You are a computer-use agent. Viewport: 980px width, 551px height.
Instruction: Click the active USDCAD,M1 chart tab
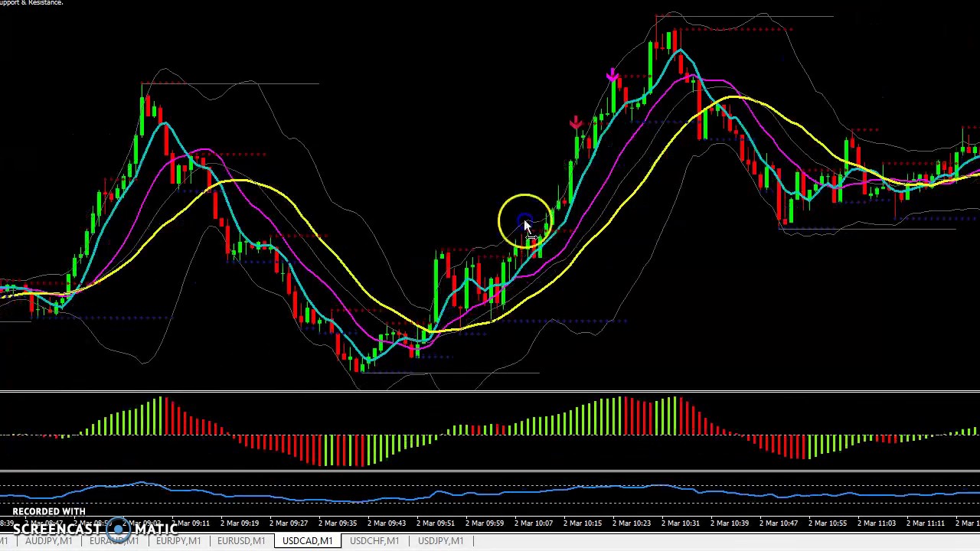tap(308, 541)
